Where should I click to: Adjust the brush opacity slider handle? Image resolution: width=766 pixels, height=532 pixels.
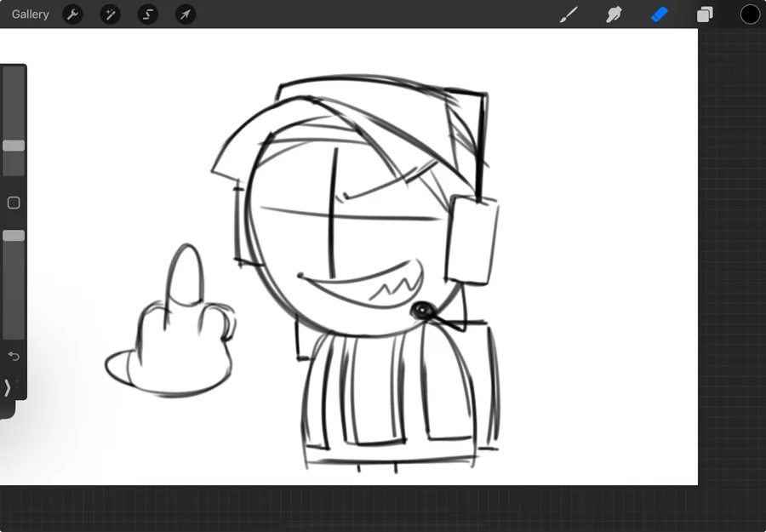click(x=14, y=236)
